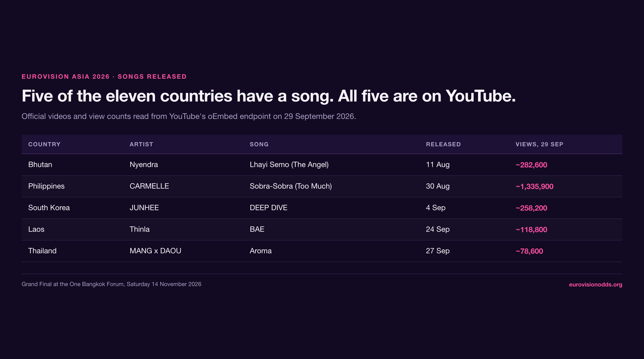This screenshot has width=644, height=359.
Task: Click the release date 30 Aug
Action: 438,186
